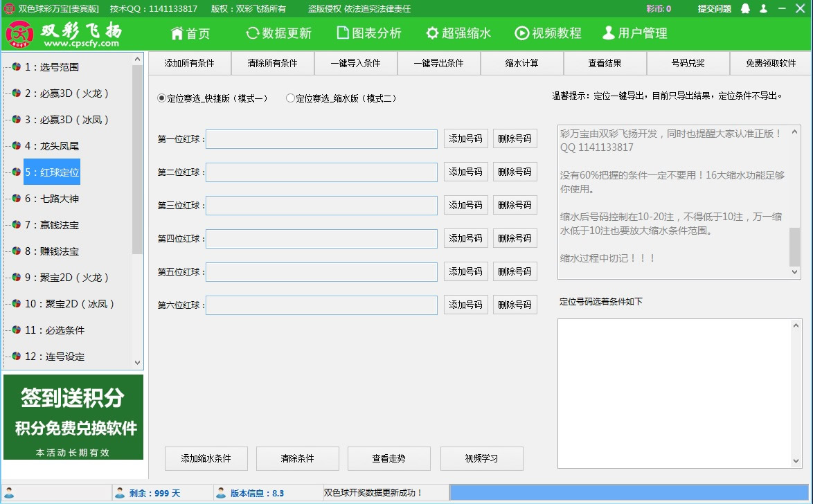The image size is (813, 504).
Task: Click the 数据更新 data refresh icon
Action: 250,33
